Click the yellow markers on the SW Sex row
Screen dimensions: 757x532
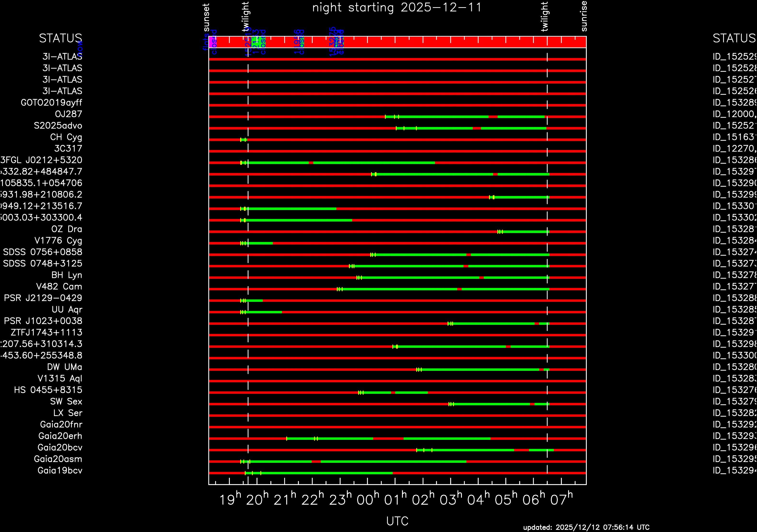(451, 404)
